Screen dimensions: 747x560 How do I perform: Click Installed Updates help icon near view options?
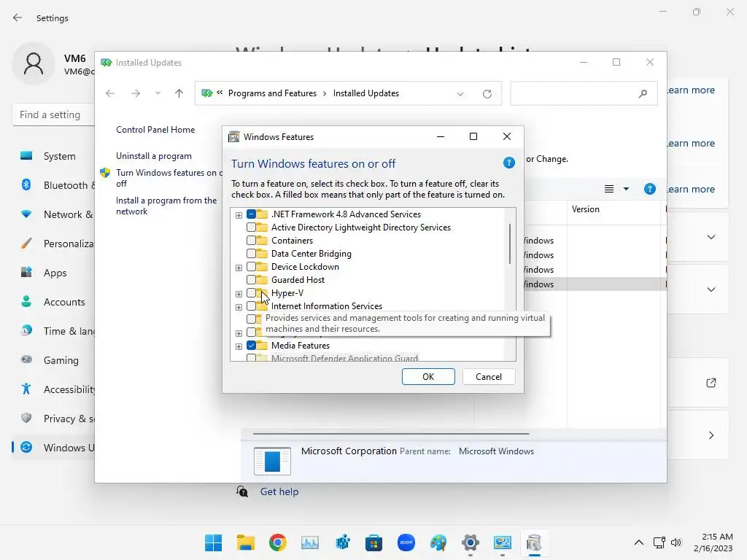pos(649,189)
